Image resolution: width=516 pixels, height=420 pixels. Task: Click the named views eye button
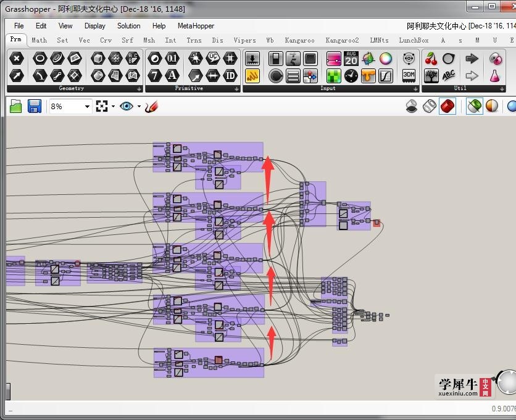click(x=127, y=106)
